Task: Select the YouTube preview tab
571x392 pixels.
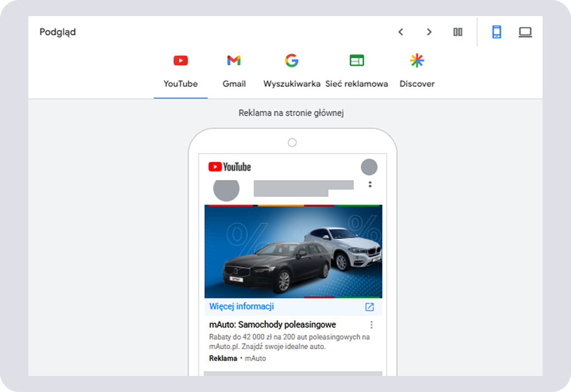Action: tap(181, 71)
